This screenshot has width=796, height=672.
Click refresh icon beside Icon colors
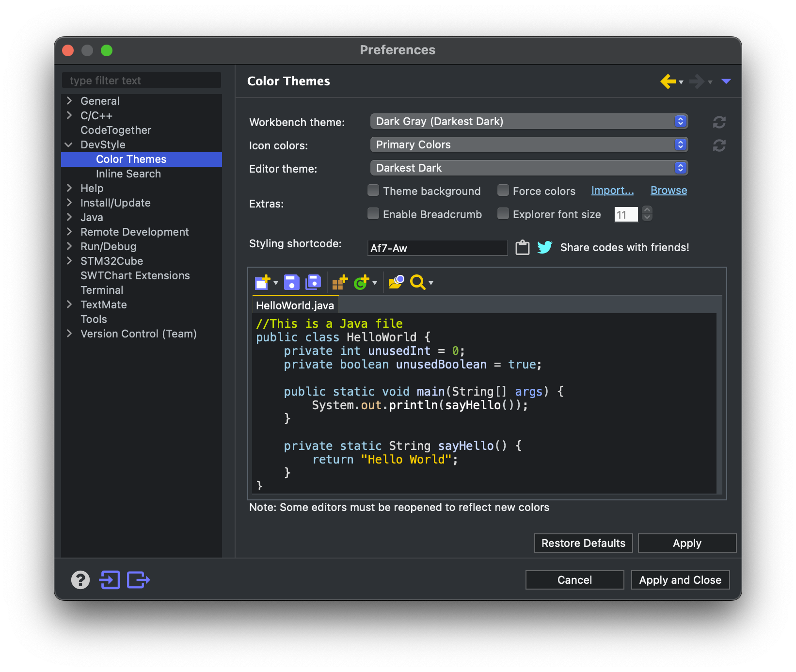[x=719, y=145]
